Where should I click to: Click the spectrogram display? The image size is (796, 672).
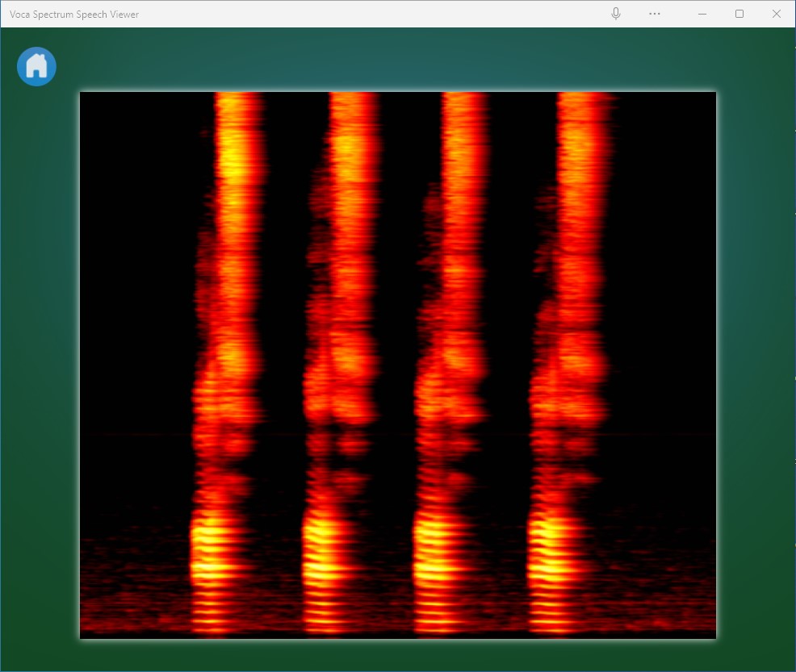pyautogui.click(x=398, y=365)
